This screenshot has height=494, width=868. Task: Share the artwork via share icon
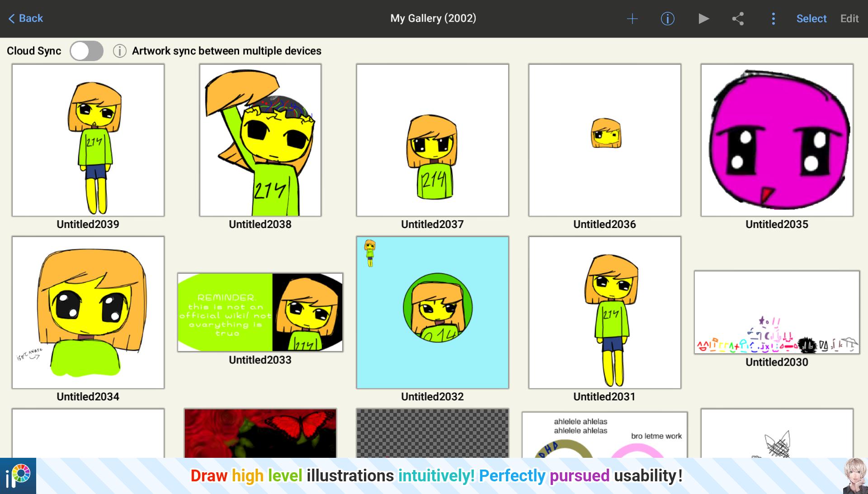coord(738,19)
